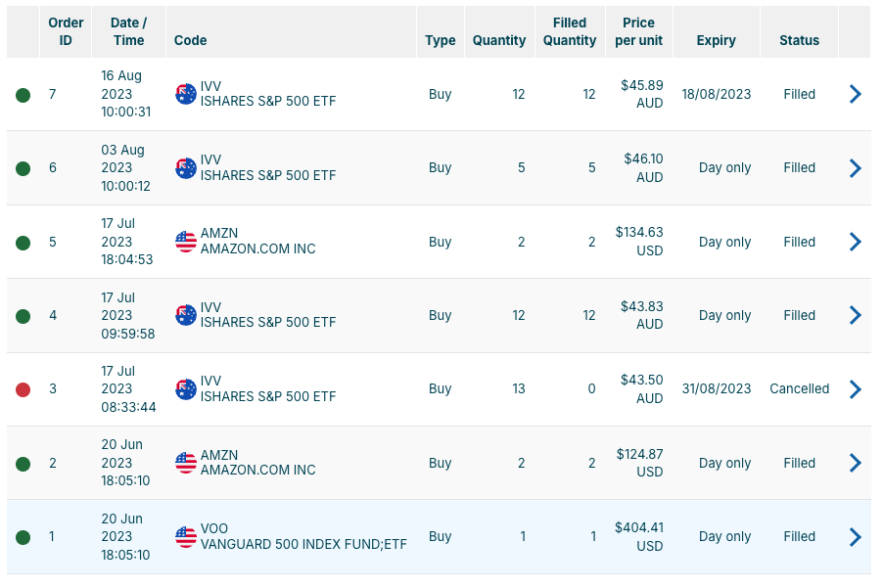Click green status dot for order 6
The image size is (883, 588).
coord(23,168)
